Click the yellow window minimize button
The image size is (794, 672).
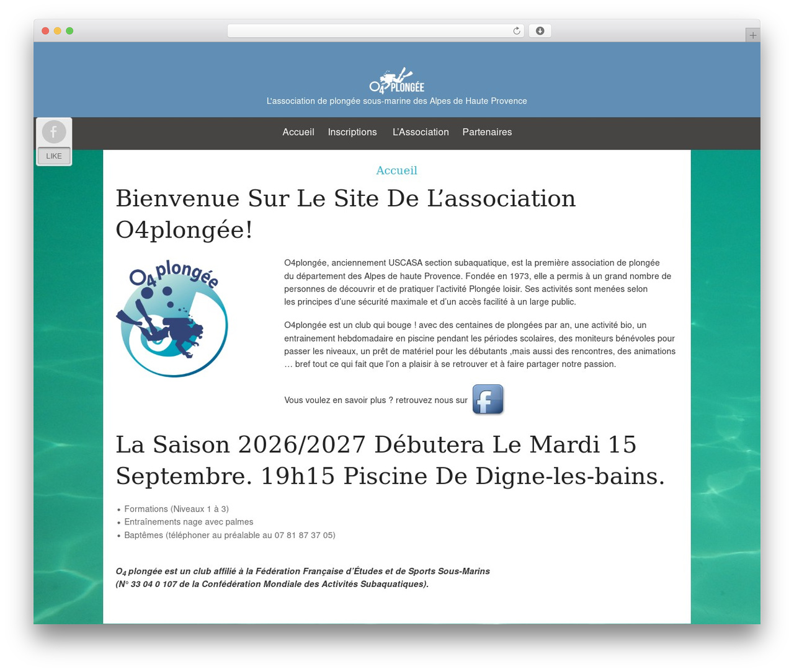click(x=57, y=31)
